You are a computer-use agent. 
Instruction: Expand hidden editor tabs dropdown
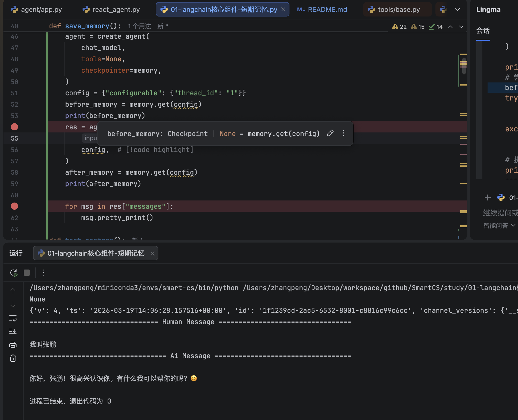tap(458, 10)
